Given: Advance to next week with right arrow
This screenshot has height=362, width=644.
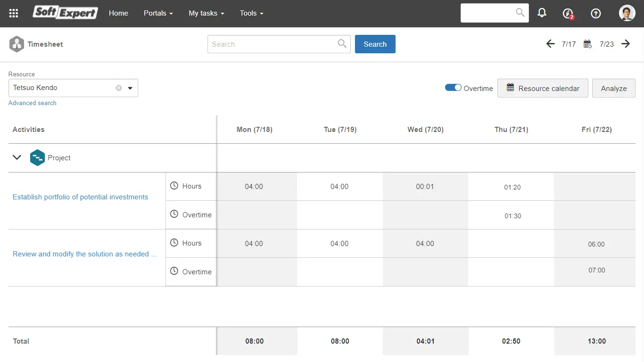Looking at the screenshot, I should click(626, 44).
